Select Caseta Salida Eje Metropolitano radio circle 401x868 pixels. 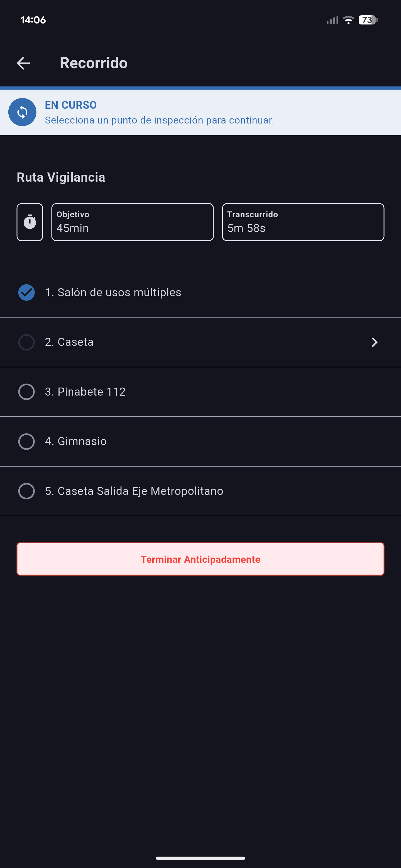click(26, 491)
